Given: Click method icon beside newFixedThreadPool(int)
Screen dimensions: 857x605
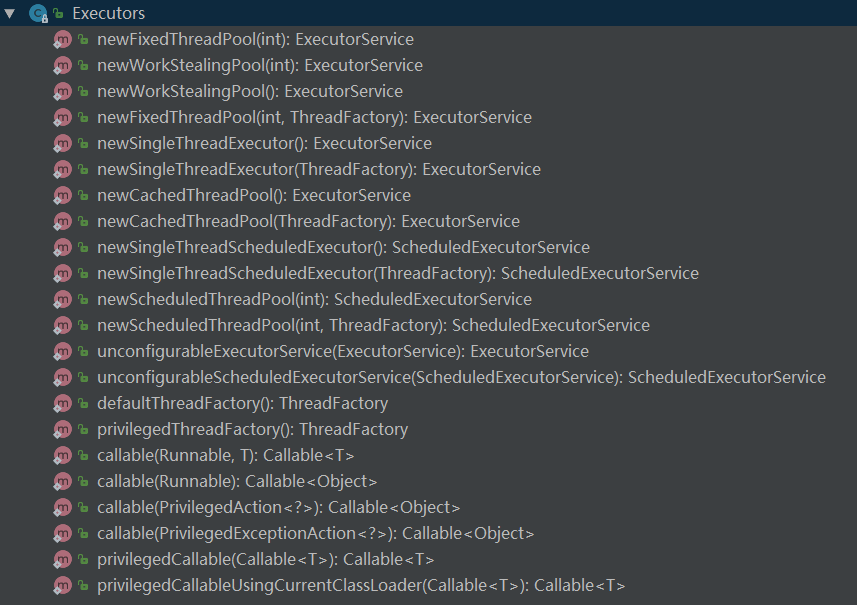Looking at the screenshot, I should (62, 40).
